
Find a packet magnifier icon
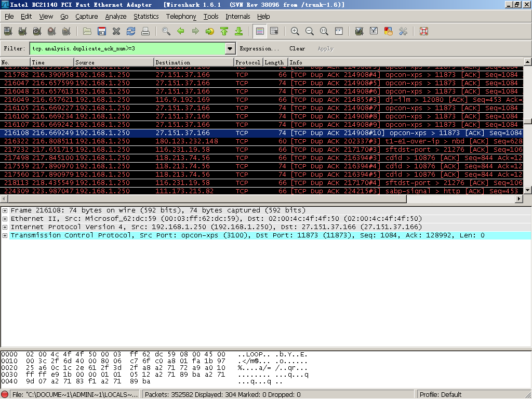[x=166, y=31]
